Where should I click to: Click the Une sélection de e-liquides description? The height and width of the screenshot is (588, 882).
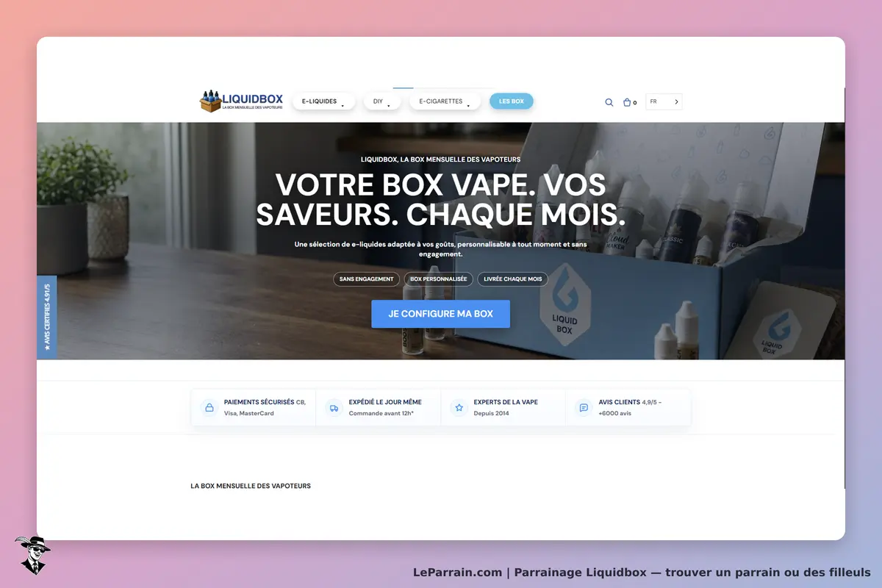tap(440, 248)
